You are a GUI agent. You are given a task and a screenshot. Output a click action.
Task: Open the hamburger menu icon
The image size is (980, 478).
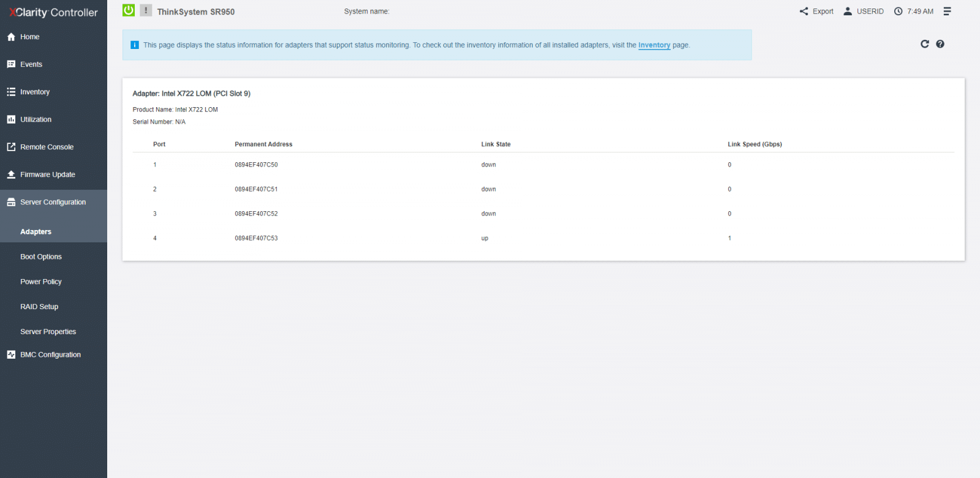coord(947,11)
